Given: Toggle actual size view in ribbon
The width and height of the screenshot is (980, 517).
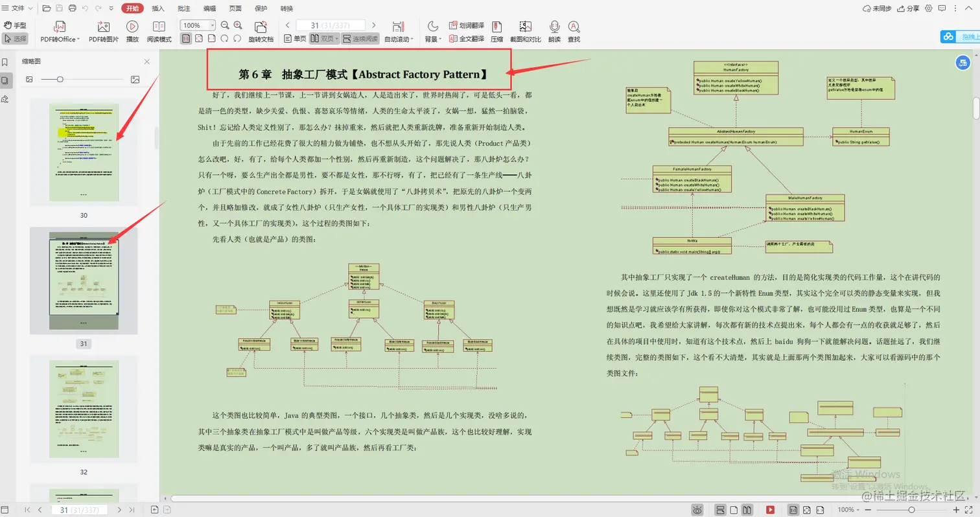Looking at the screenshot, I should [186, 38].
